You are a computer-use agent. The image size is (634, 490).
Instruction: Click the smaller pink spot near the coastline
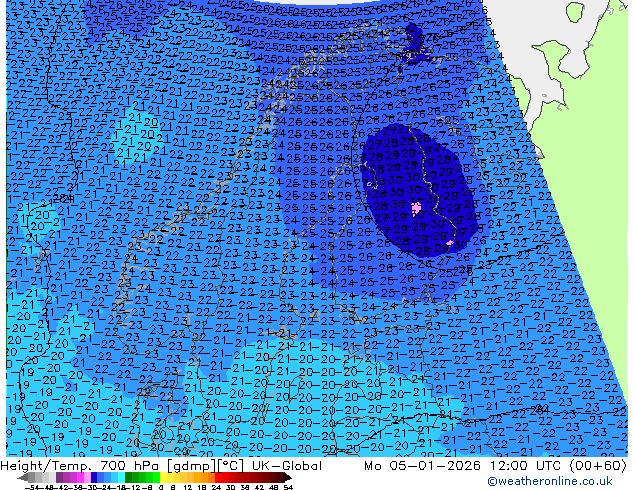click(x=449, y=243)
